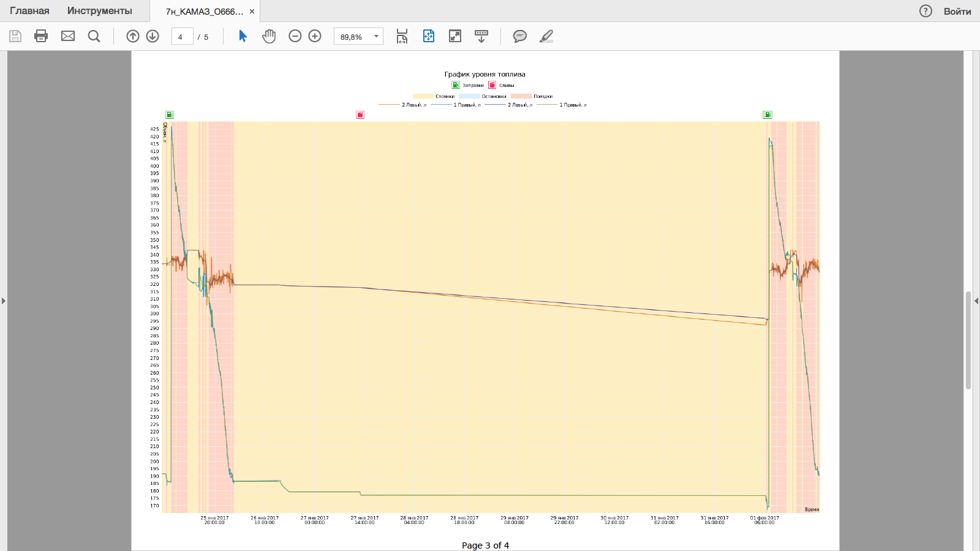This screenshot has width=980, height=551.
Task: Close the 7н_КАМАЗ document tab
Action: pyautogui.click(x=252, y=11)
